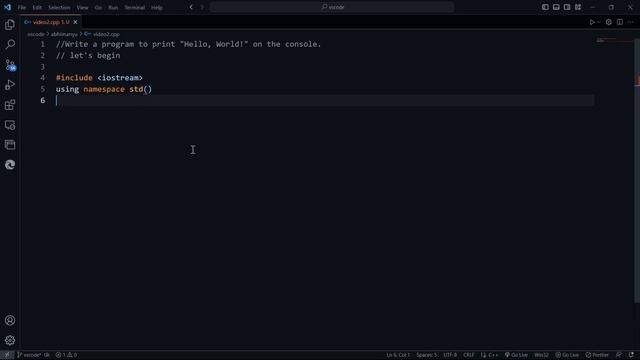The image size is (640, 360).
Task: Open the Explorer view in activity bar
Action: [10, 24]
